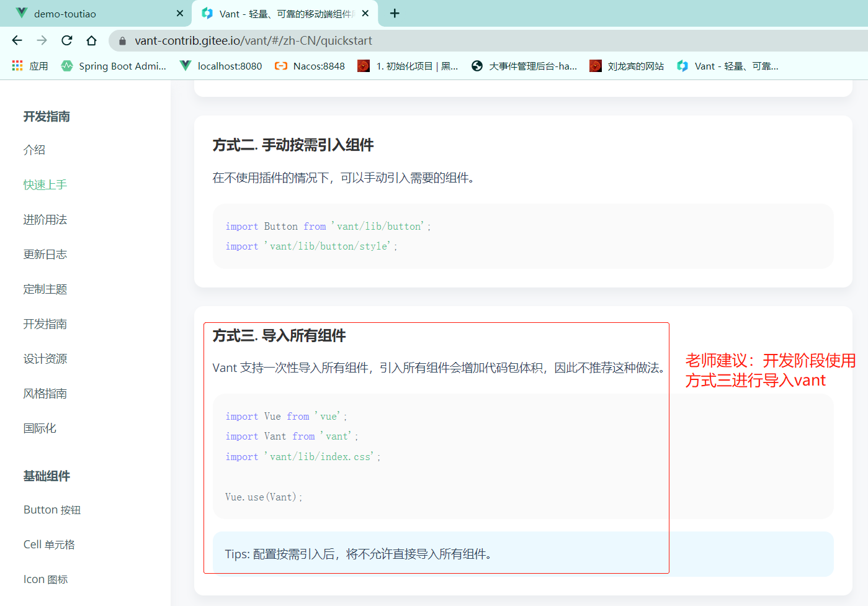868x606 pixels.
Task: Click the site lock icon in address bar
Action: (x=122, y=41)
